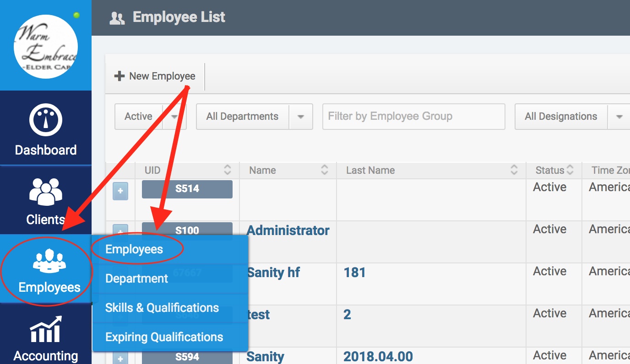This screenshot has height=364, width=630.
Task: Expand the All Departments dropdown
Action: [301, 117]
